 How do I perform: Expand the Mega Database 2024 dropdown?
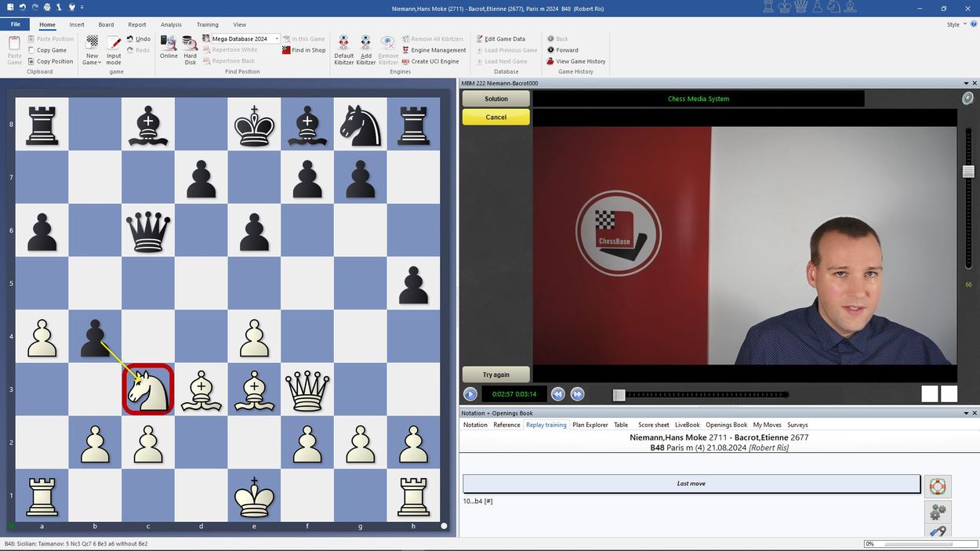click(277, 38)
